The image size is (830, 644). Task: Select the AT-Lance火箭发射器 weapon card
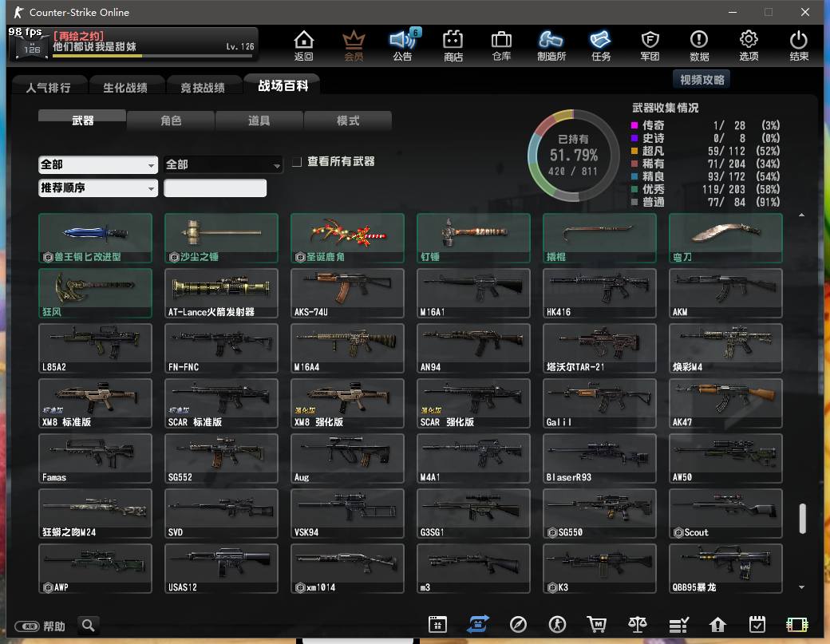point(221,293)
